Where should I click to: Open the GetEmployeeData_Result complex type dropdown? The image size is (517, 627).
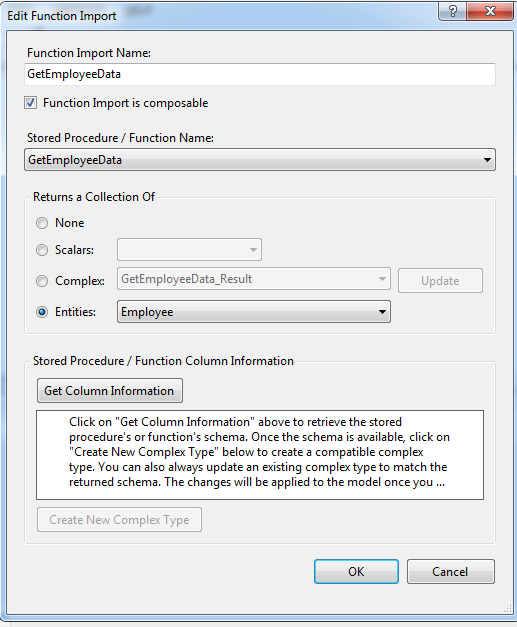[x=254, y=279]
